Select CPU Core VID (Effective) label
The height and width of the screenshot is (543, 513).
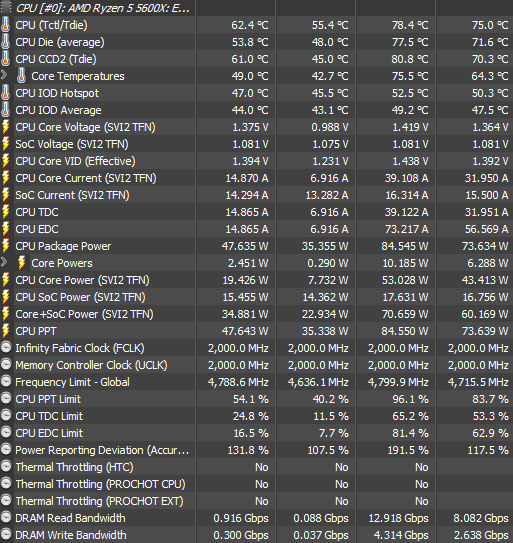(x=75, y=161)
